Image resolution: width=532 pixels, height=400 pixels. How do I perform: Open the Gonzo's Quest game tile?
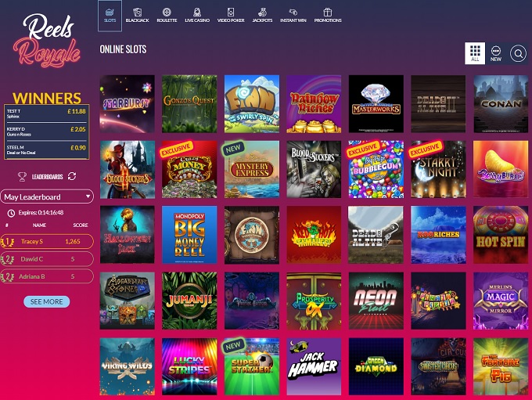(x=189, y=103)
